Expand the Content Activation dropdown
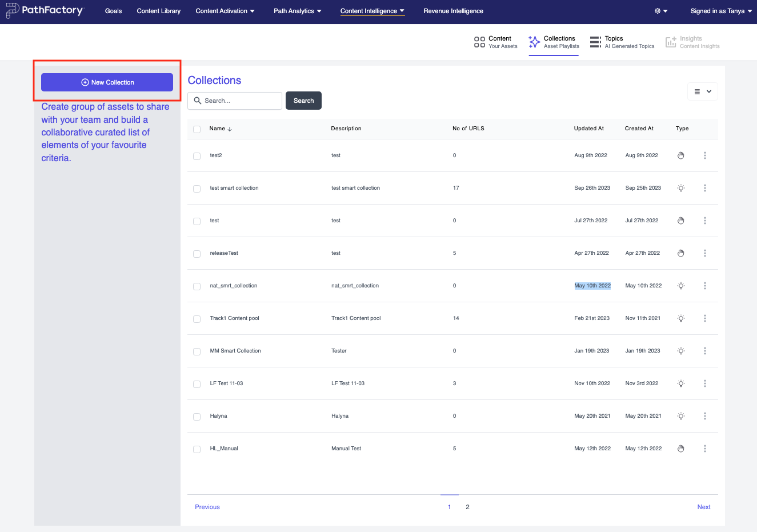 pyautogui.click(x=225, y=11)
